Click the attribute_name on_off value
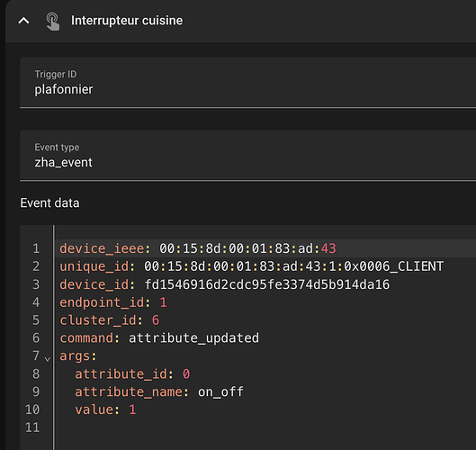The height and width of the screenshot is (450, 476). [220, 391]
